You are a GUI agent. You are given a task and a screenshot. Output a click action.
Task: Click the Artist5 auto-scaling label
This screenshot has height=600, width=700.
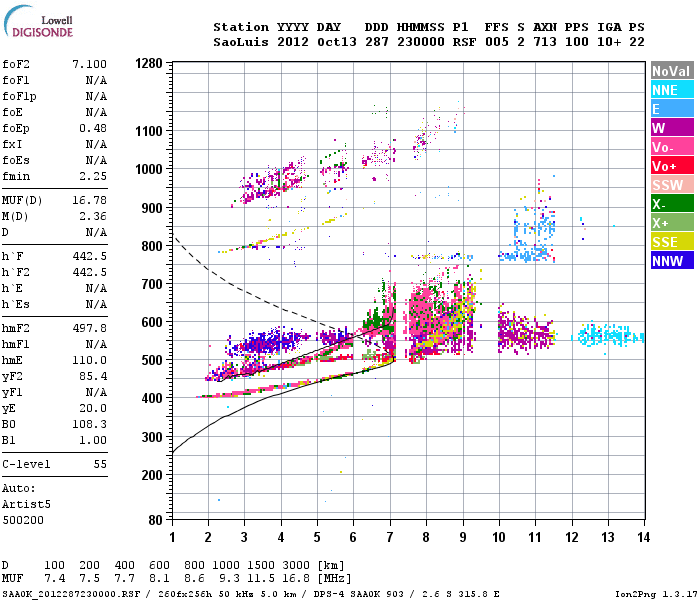tap(26, 504)
